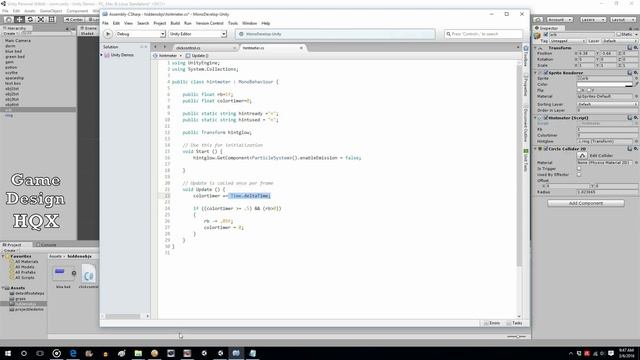Close the hintmeter.cs tab

click(301, 48)
